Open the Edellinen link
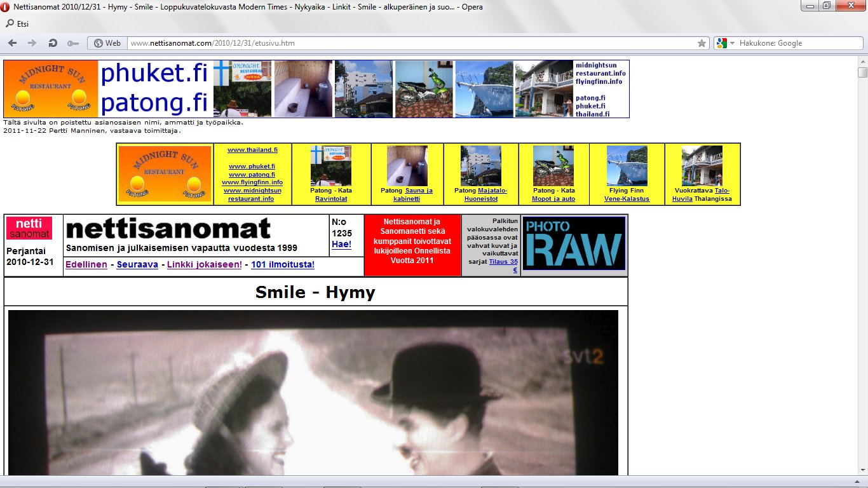The width and height of the screenshot is (868, 488). point(86,265)
